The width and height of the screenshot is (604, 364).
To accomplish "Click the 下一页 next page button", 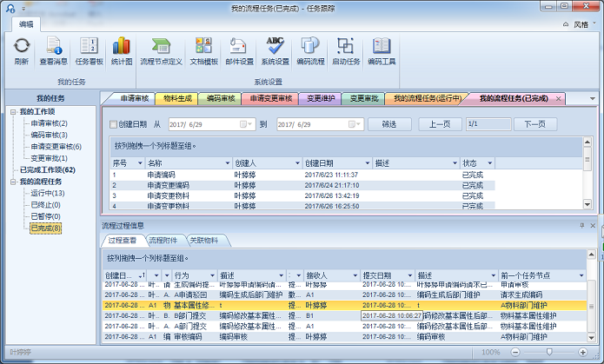I will (x=534, y=124).
